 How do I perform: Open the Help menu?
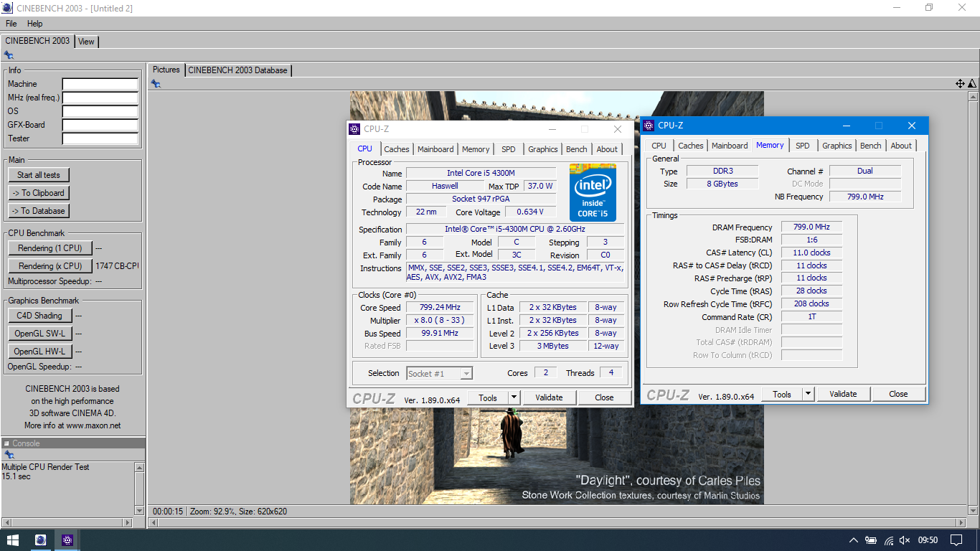click(35, 24)
